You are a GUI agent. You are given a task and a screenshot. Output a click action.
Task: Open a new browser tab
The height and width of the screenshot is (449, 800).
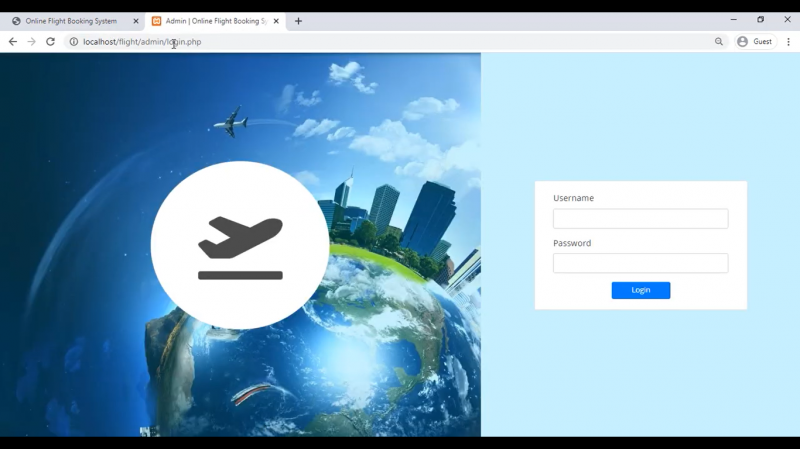[x=298, y=21]
